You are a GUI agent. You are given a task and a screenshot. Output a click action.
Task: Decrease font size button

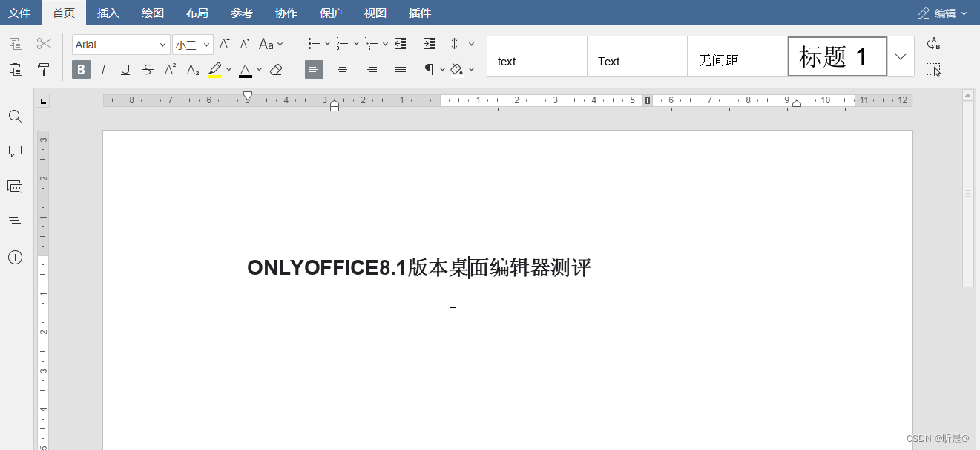point(245,44)
